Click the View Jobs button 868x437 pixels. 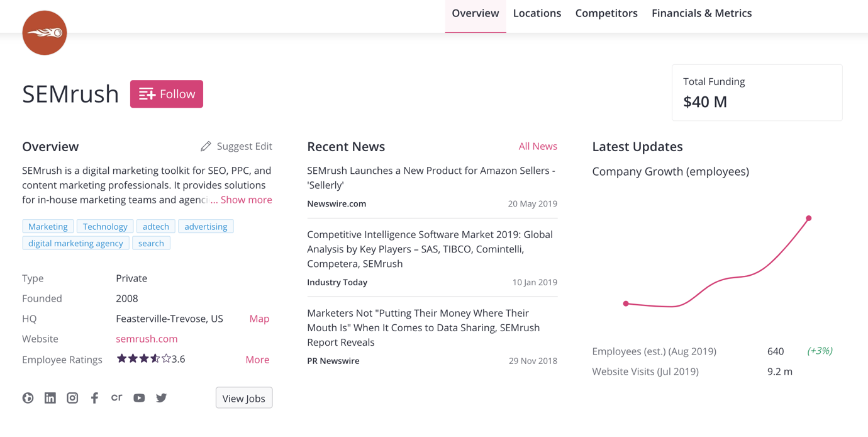[243, 398]
